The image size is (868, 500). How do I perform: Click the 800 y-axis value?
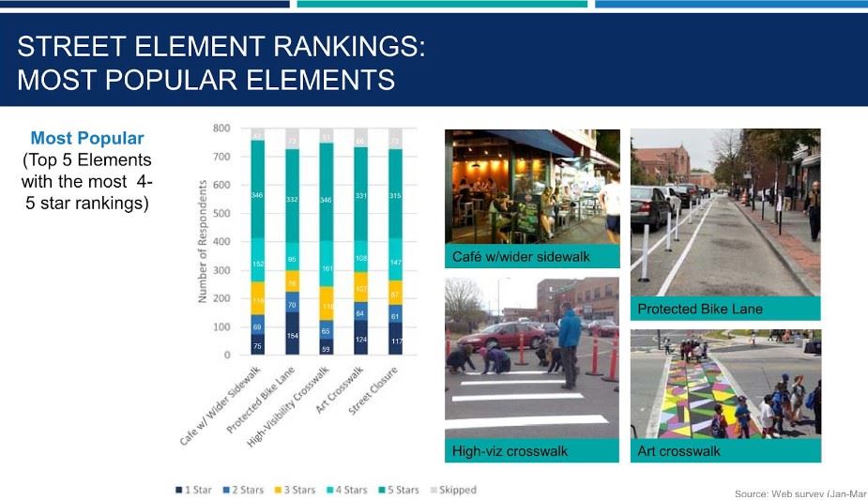221,129
